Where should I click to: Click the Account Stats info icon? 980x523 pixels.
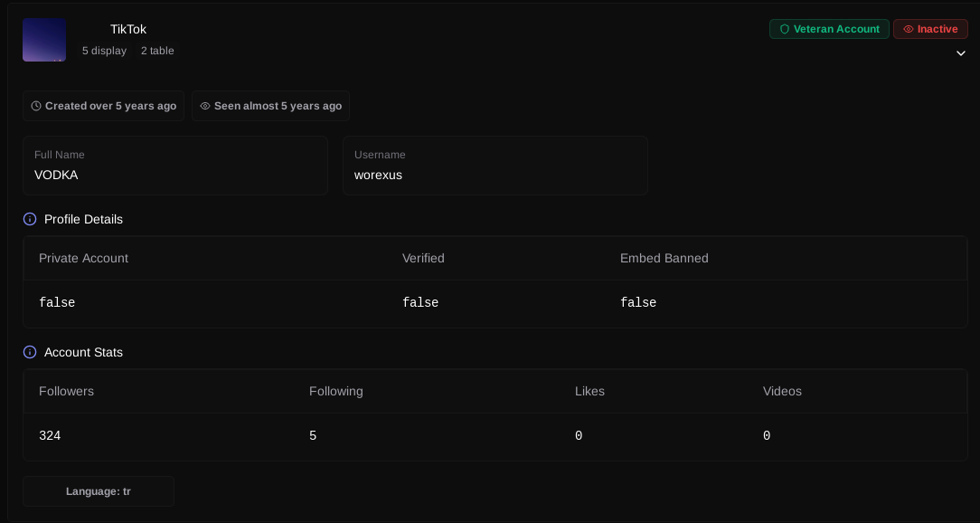[x=30, y=352]
